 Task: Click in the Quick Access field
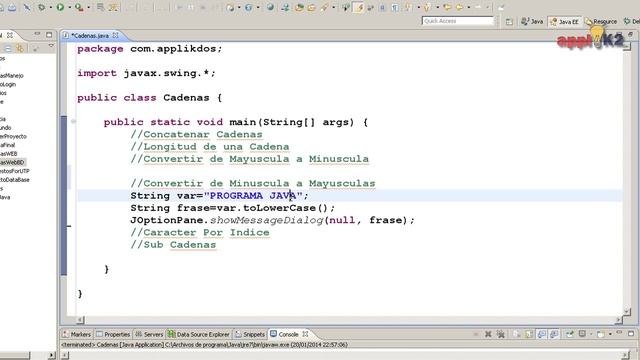pyautogui.click(x=458, y=21)
